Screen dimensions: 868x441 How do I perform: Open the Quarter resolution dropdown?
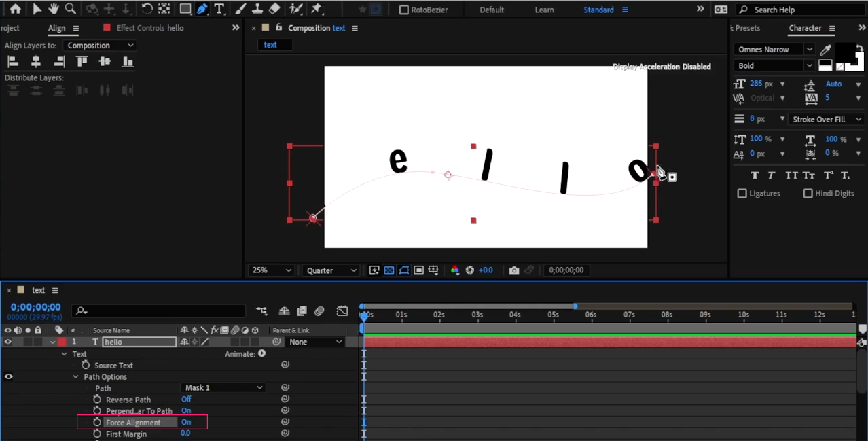click(x=331, y=270)
